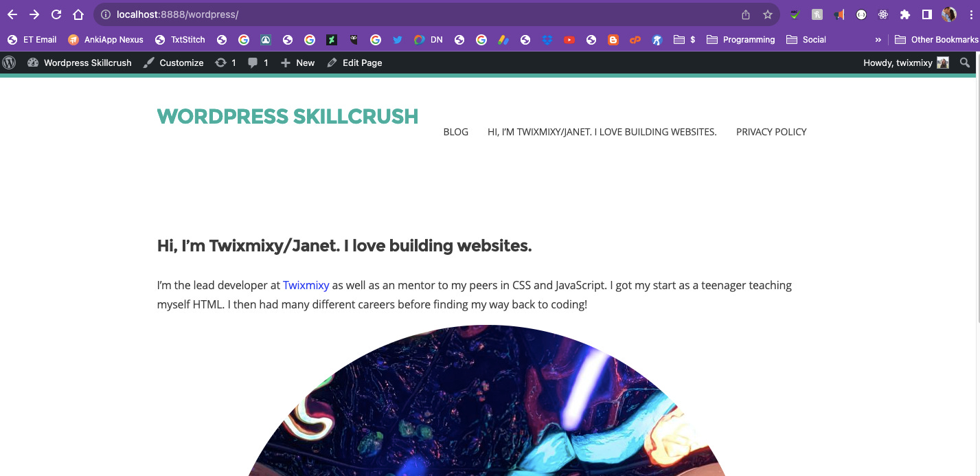Open the Programming bookmarks folder
980x476 pixels.
[740, 40]
